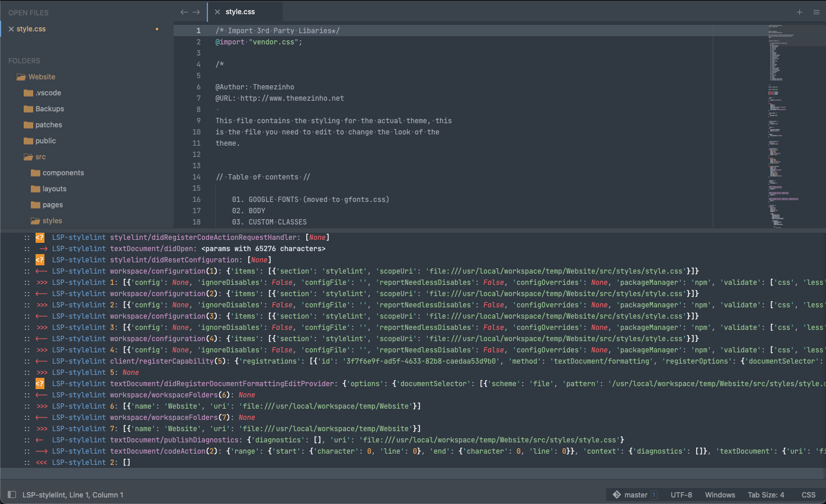Click the styles folder icon
This screenshot has width=826, height=504.
click(35, 221)
